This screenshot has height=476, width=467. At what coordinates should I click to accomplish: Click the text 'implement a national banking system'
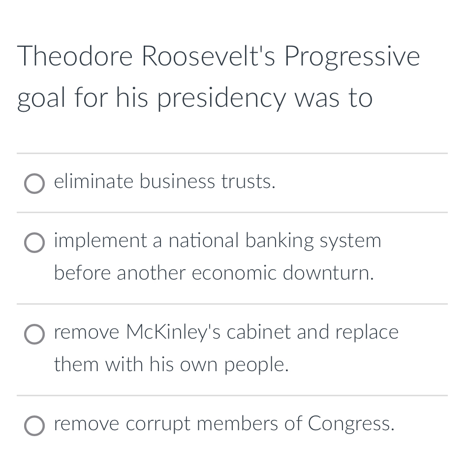click(218, 241)
